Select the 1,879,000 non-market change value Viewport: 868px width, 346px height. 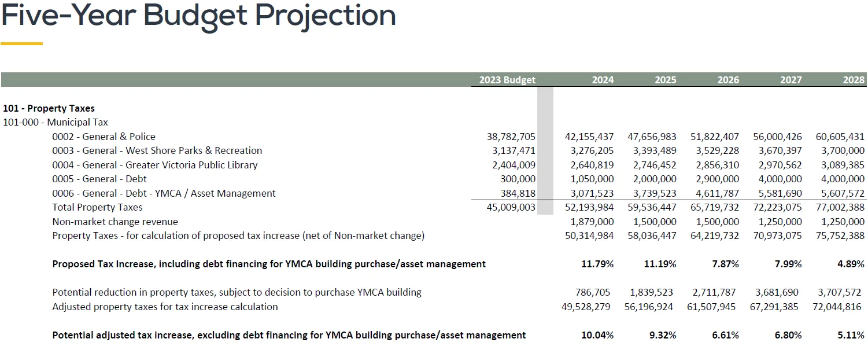click(x=592, y=222)
